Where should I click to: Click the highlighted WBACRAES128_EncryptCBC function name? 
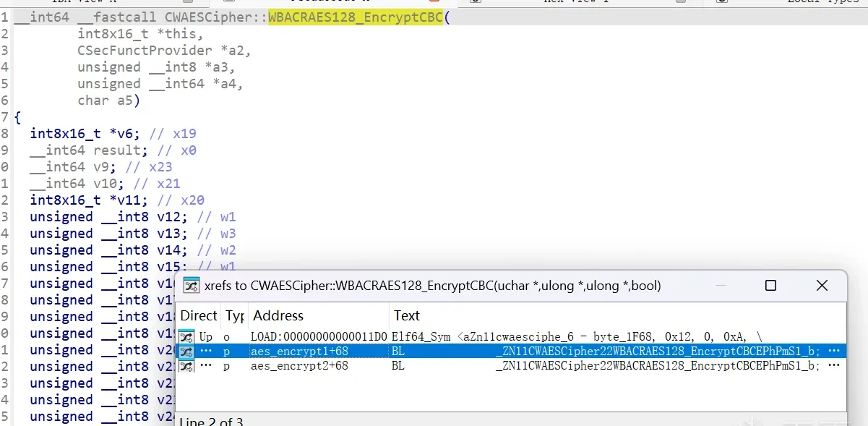coord(356,17)
